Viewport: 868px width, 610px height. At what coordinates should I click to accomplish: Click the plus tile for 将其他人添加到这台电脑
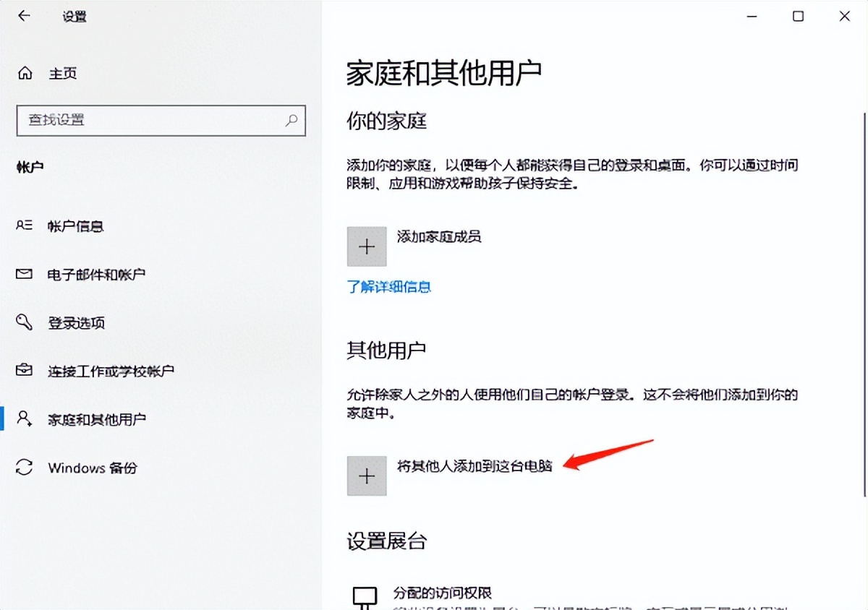coord(367,476)
